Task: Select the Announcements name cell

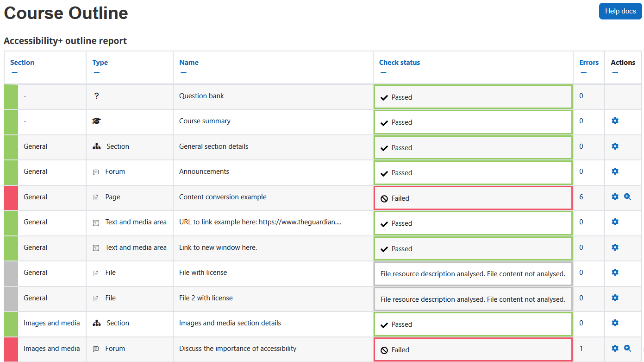Action: click(x=273, y=172)
